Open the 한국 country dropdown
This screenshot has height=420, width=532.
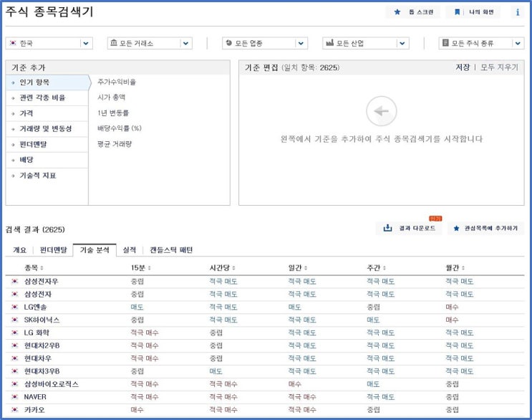[x=49, y=43]
